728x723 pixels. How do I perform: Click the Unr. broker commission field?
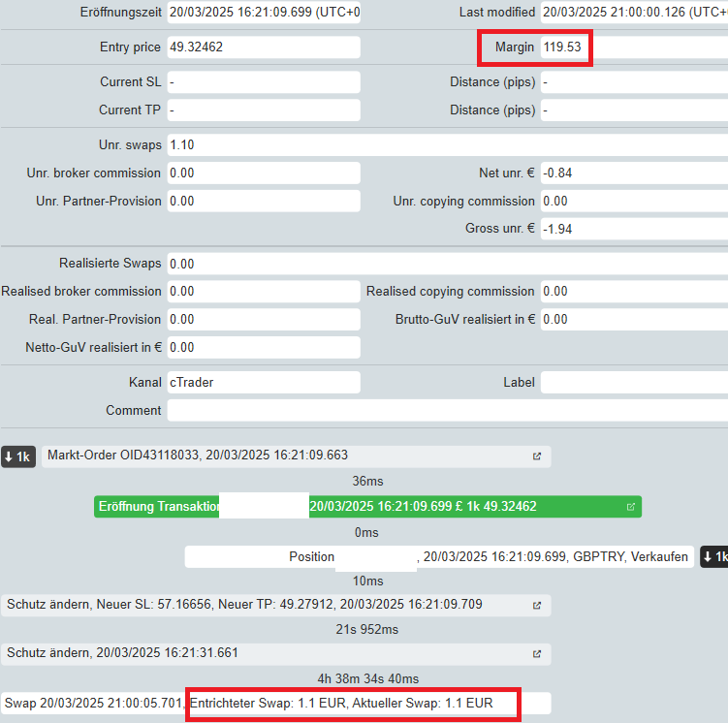point(264,173)
